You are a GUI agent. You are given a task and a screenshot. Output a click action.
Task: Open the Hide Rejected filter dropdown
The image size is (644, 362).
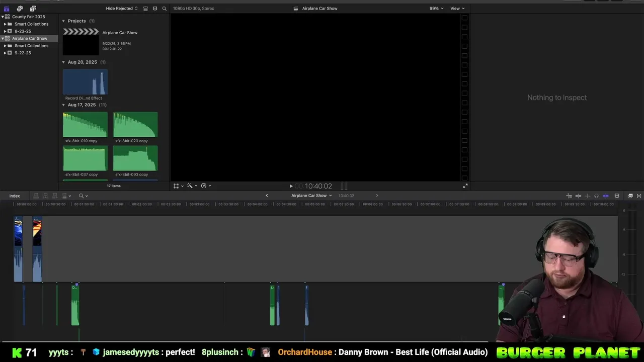tap(122, 9)
